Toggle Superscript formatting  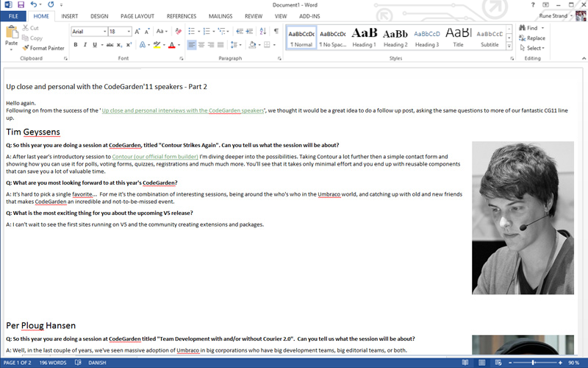(x=129, y=45)
